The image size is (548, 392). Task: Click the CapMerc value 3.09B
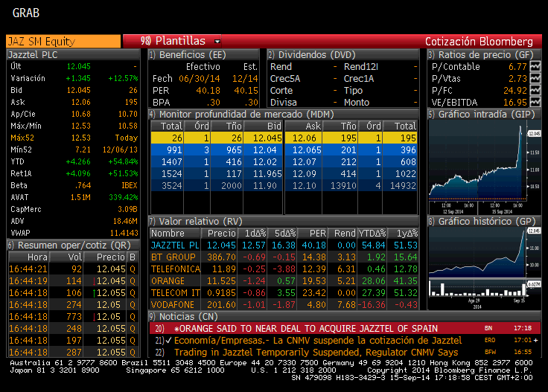click(127, 209)
